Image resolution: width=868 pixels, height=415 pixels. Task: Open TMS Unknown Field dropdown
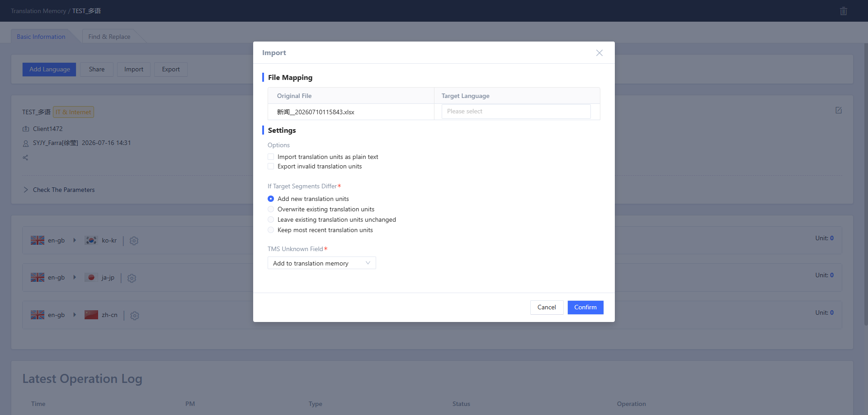point(322,263)
